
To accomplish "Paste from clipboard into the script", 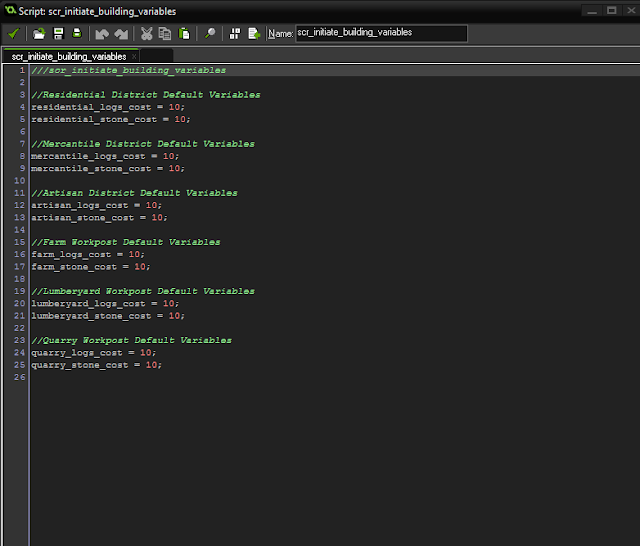I will click(184, 33).
